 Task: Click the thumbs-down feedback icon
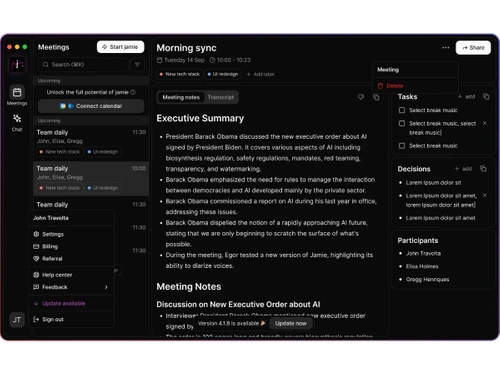coord(361,97)
